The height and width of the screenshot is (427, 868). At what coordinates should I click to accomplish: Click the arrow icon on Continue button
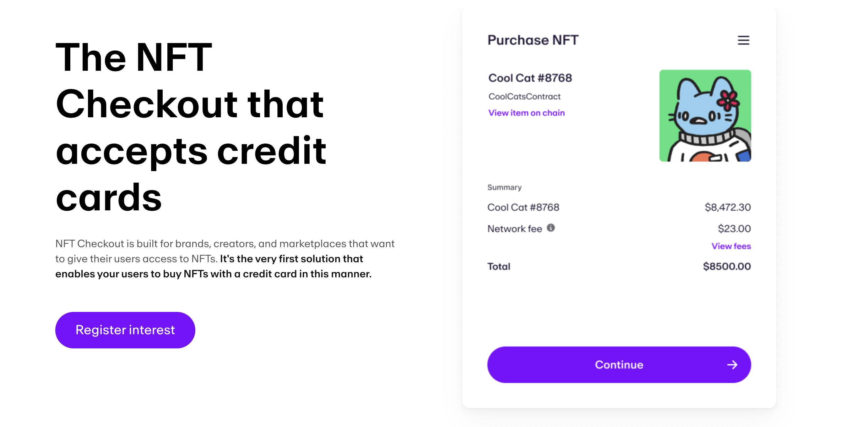(x=732, y=365)
